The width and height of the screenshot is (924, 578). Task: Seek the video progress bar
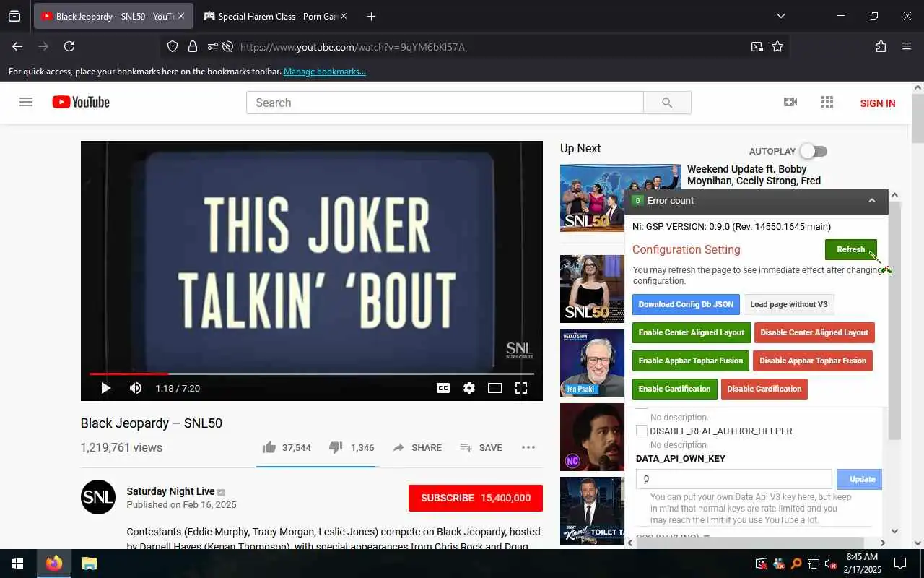pyautogui.click(x=312, y=374)
